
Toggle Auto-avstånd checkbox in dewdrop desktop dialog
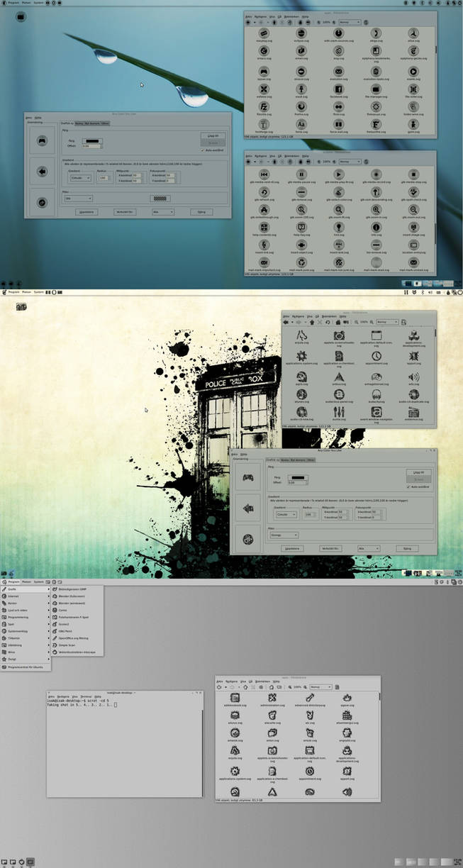click(202, 150)
